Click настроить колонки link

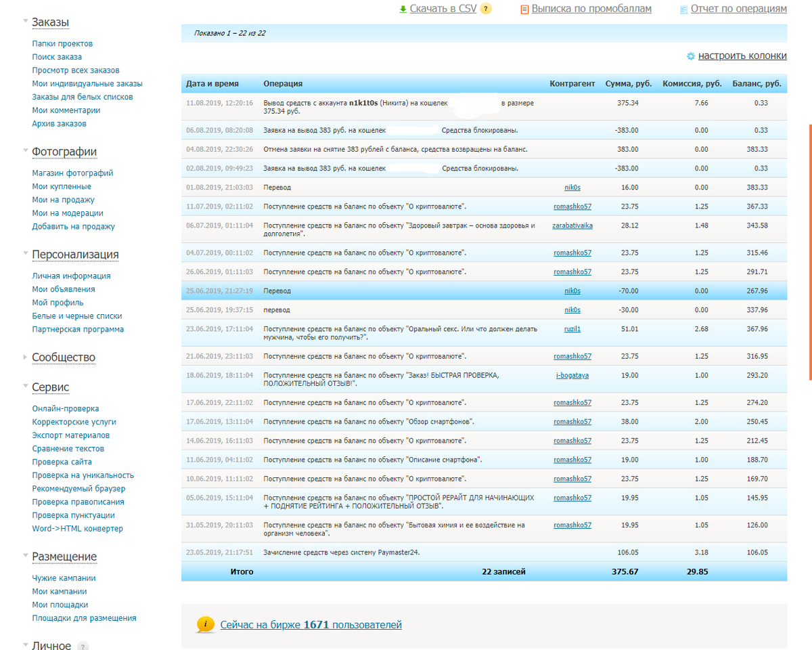(x=742, y=56)
